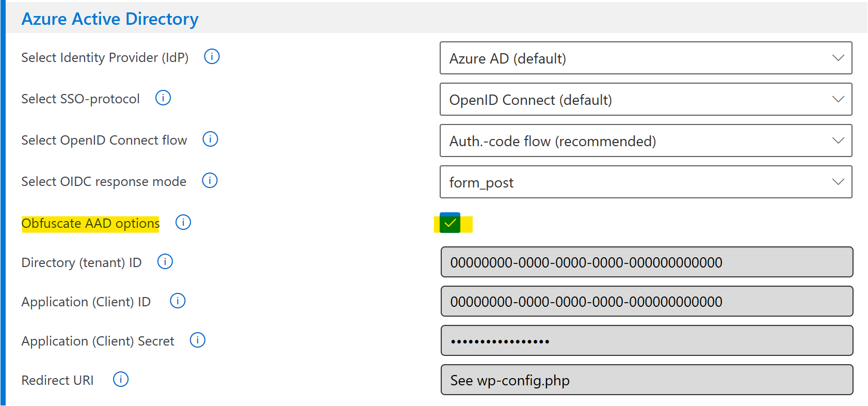Image resolution: width=868 pixels, height=406 pixels.
Task: Uncheck the Obfuscate AAD options checkbox
Action: pyautogui.click(x=450, y=223)
